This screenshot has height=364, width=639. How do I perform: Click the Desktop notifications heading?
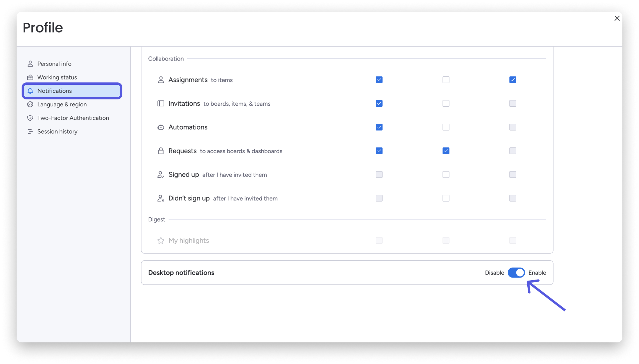tap(181, 273)
